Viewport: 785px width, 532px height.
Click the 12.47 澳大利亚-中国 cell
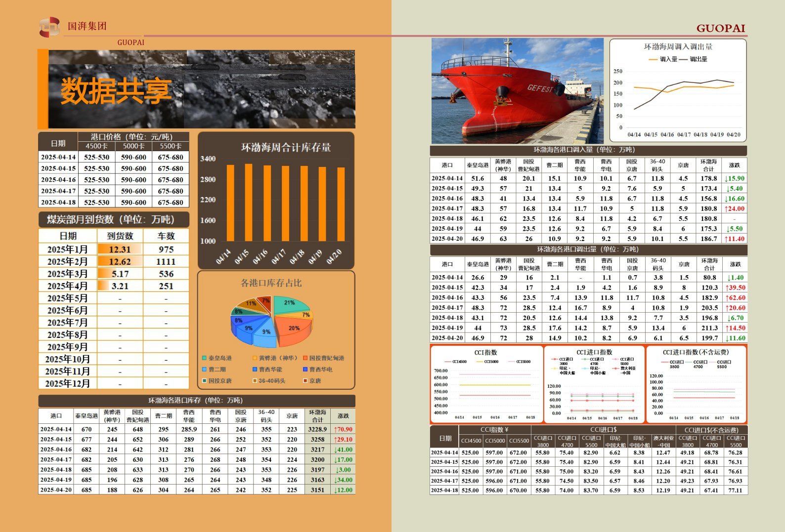pos(663,452)
